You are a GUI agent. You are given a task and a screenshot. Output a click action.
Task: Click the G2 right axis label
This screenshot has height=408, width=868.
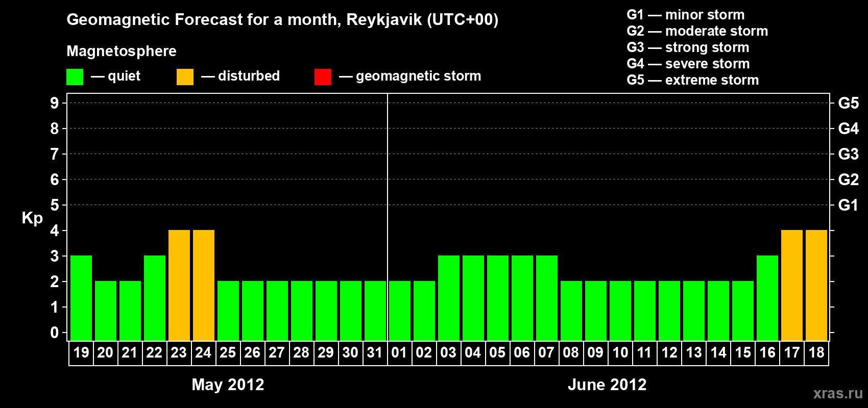tap(848, 180)
